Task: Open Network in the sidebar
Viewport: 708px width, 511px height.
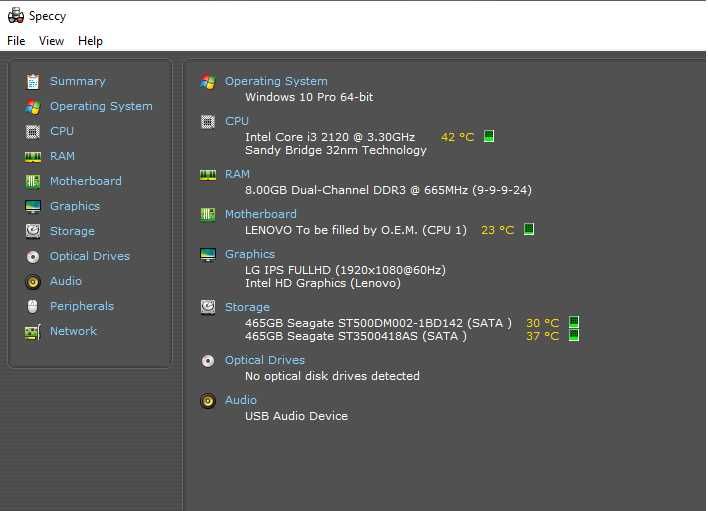Action: point(73,331)
